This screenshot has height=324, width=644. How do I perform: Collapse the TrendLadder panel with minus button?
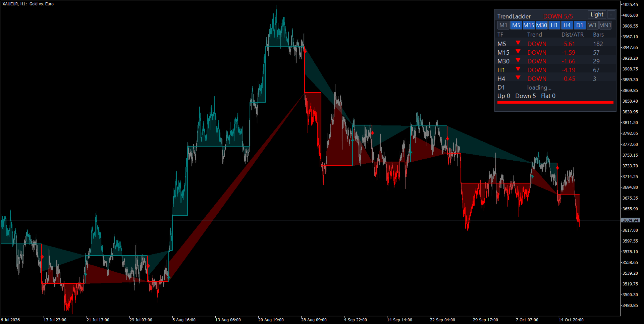tap(611, 14)
